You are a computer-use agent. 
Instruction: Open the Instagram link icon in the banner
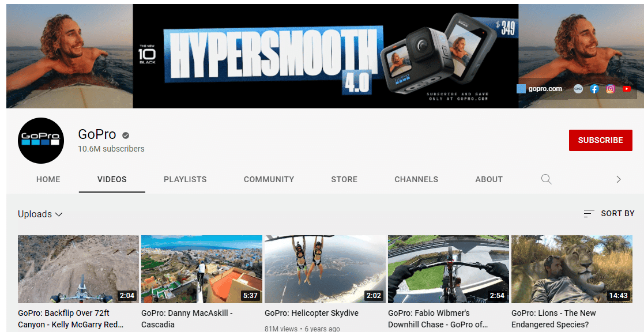611,89
